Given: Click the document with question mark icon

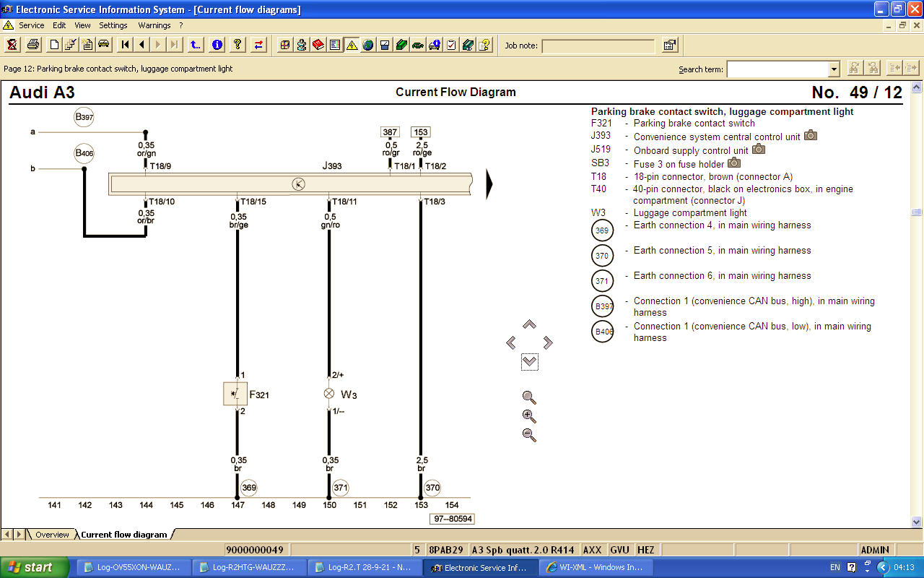Looking at the screenshot, I should click(484, 45).
